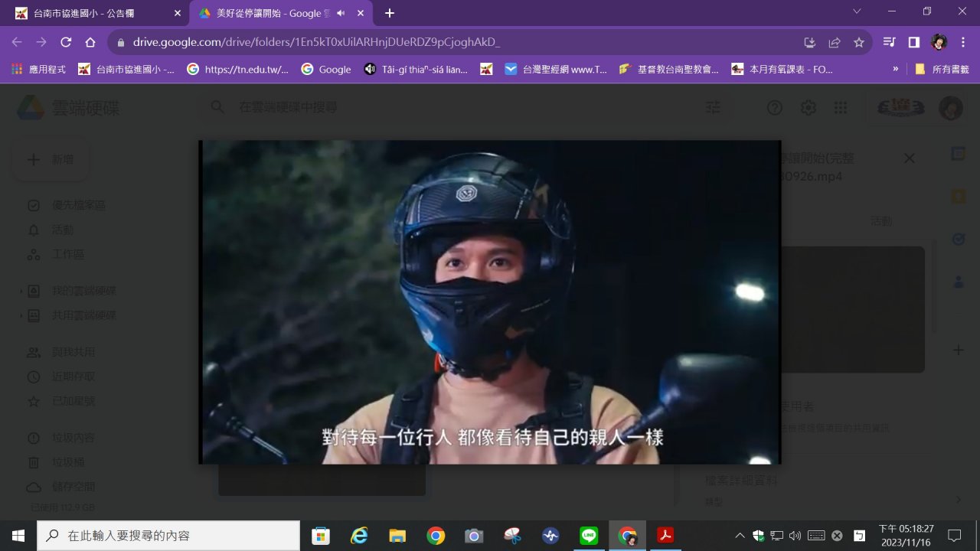Open 近期存取 in Drive sidebar
Screen dimensions: 980x551
tap(73, 377)
